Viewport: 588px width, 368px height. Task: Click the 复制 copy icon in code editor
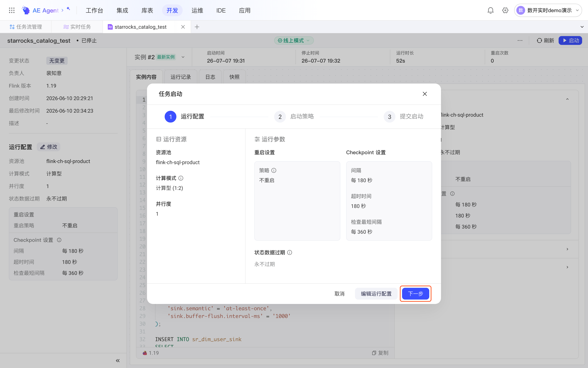click(380, 353)
